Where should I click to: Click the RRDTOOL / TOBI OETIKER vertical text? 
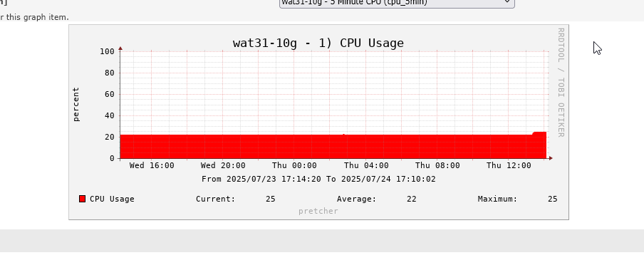[561, 82]
